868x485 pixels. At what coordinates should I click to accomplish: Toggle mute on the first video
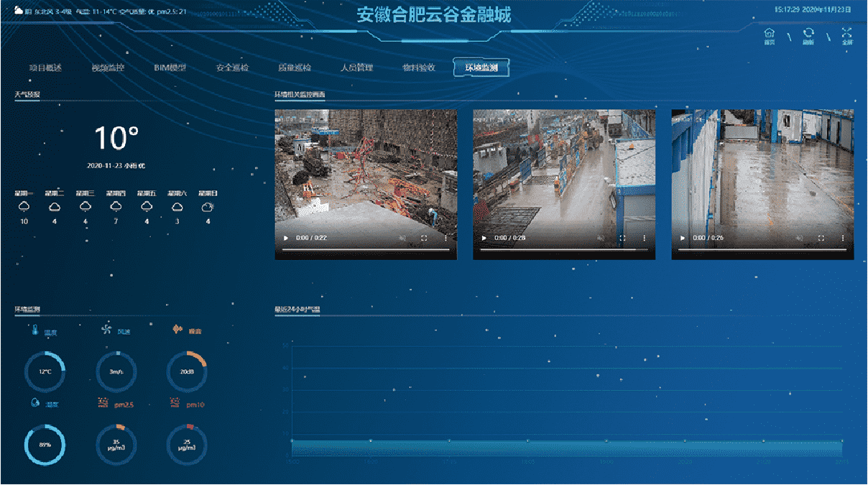402,238
